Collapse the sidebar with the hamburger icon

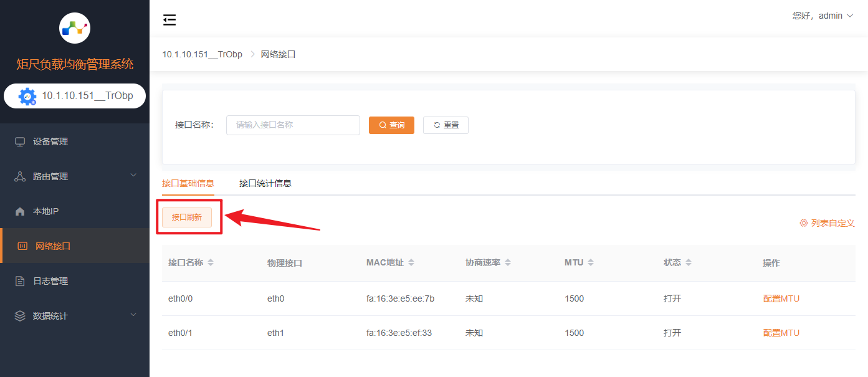[169, 20]
